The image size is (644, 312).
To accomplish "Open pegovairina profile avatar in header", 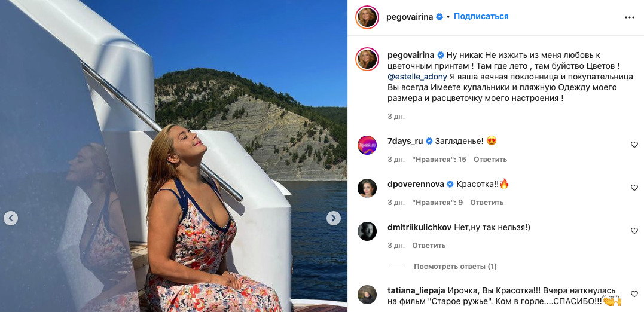I will pyautogui.click(x=367, y=17).
